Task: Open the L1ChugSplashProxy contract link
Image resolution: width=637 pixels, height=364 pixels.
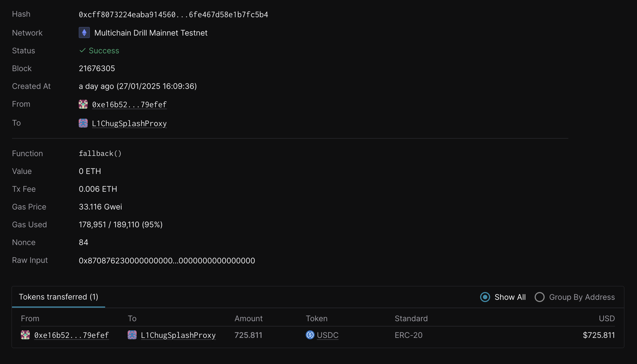Action: pos(129,123)
